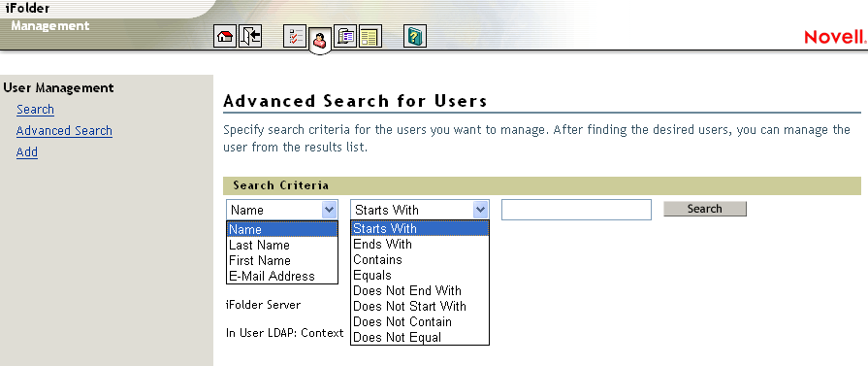
Task: Choose Does Not End With condition
Action: [x=420, y=290]
